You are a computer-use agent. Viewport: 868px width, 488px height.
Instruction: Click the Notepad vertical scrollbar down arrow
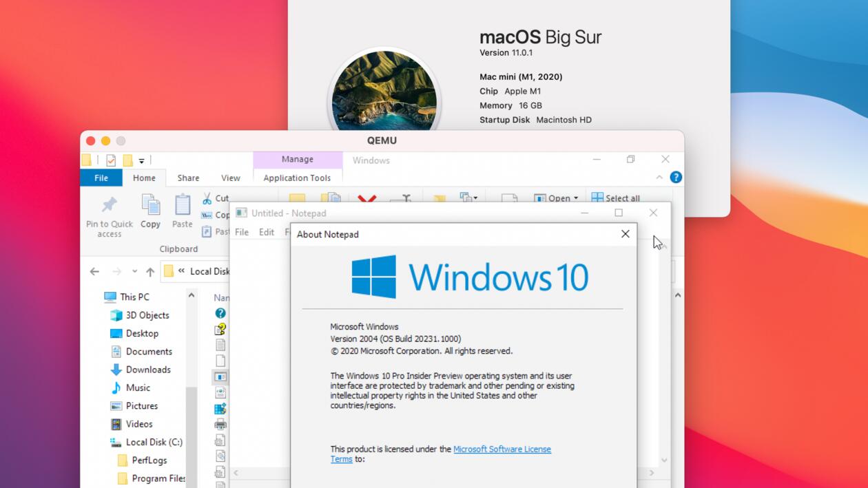pyautogui.click(x=664, y=460)
